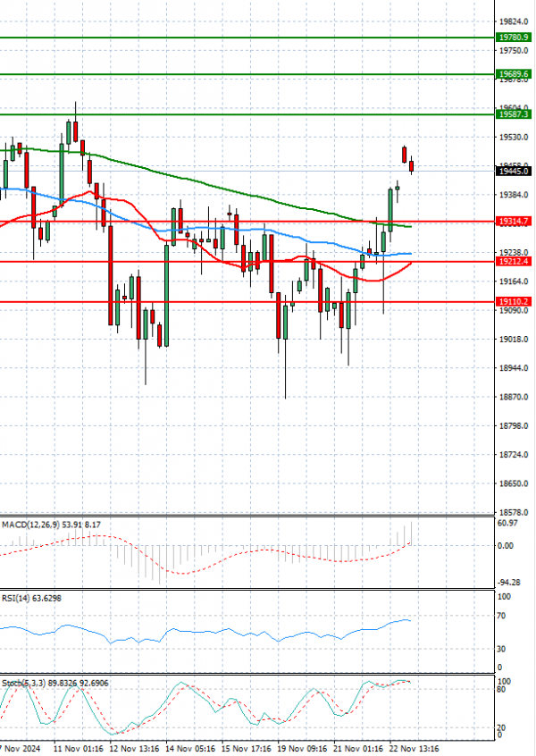
Task: Click the 11 Nov 01:16 time axis label
Action: pos(78,749)
